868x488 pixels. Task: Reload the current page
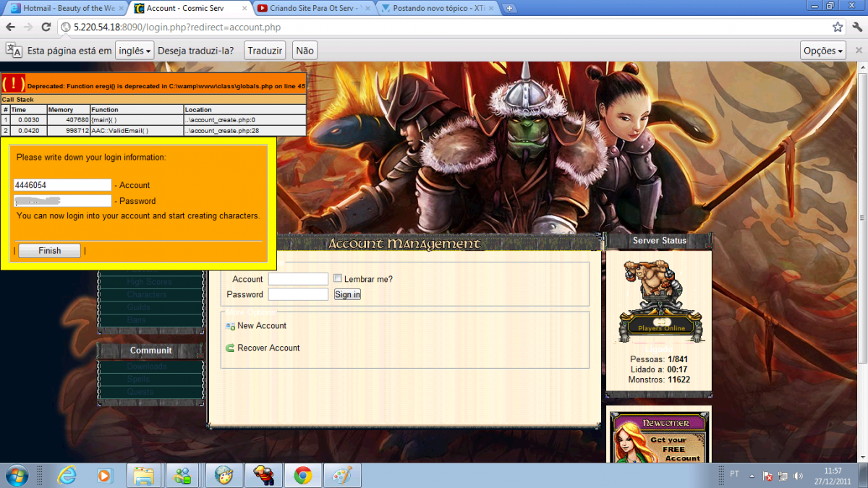(x=46, y=27)
